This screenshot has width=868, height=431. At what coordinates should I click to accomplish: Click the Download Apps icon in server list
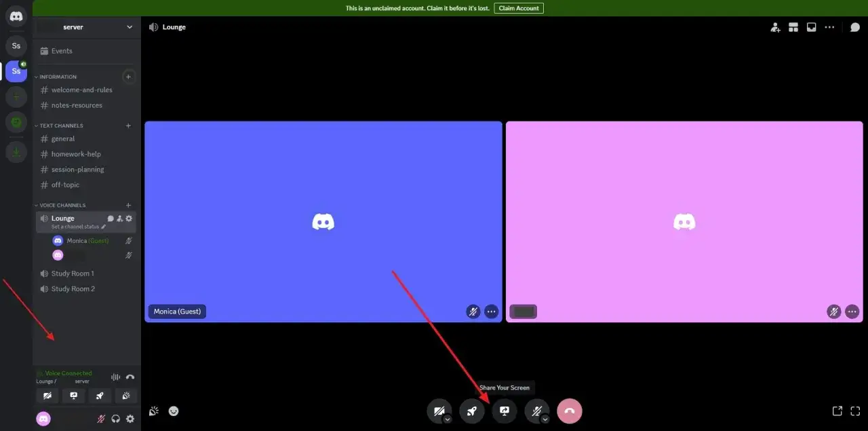[x=16, y=152]
